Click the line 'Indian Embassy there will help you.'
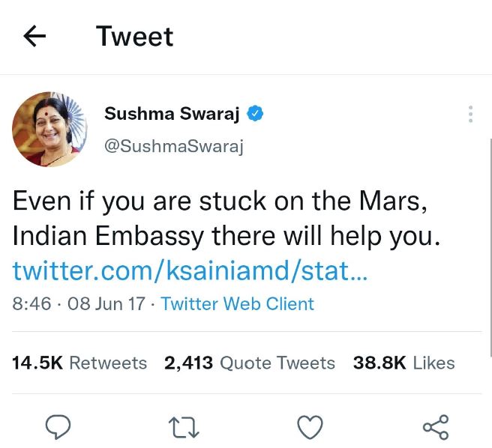 point(225,236)
